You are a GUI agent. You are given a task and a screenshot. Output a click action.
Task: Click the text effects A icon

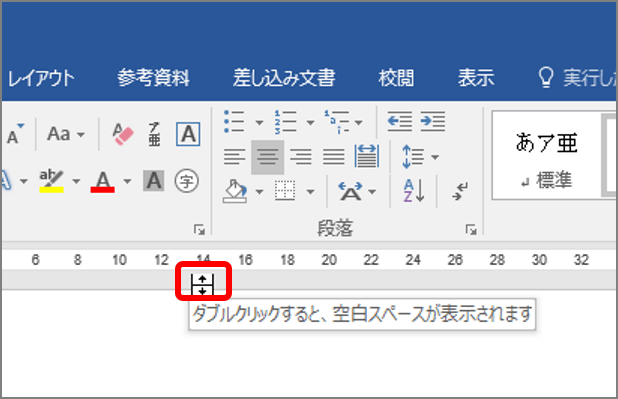point(6,181)
